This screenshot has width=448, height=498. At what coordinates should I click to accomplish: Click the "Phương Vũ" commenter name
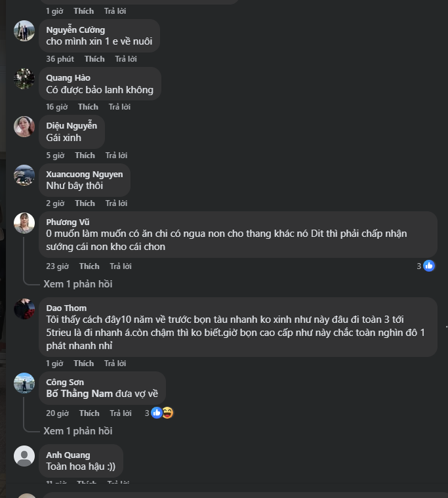(x=66, y=222)
